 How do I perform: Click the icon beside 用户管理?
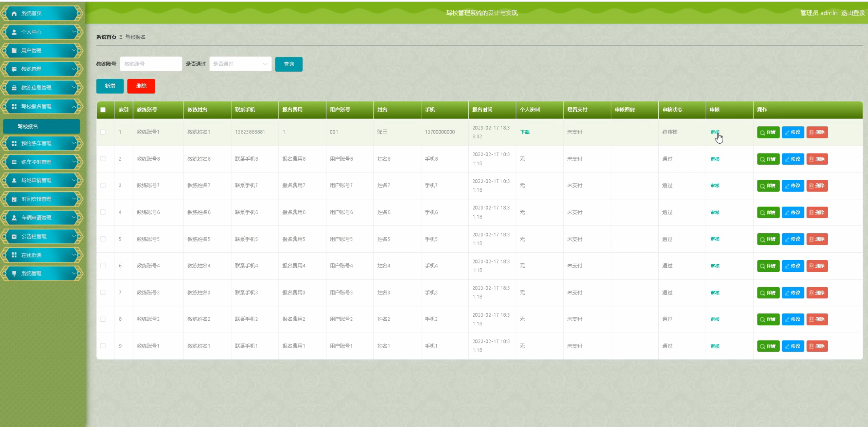[14, 51]
